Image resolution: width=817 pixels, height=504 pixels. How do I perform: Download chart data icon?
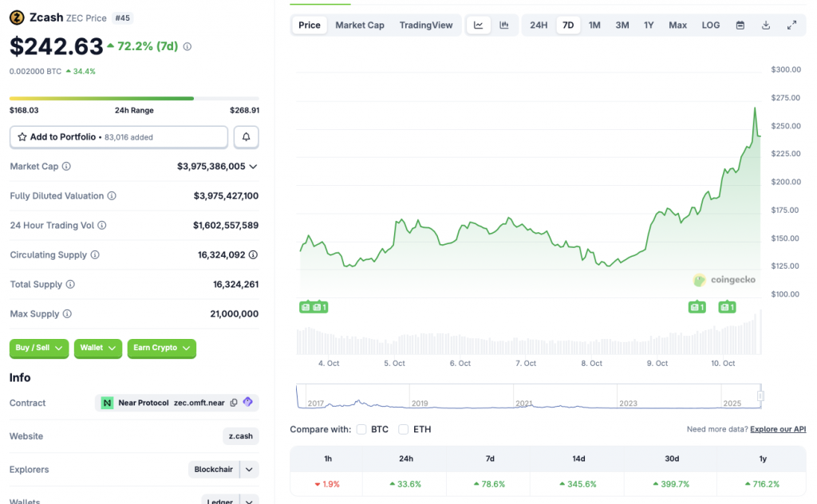coord(766,25)
